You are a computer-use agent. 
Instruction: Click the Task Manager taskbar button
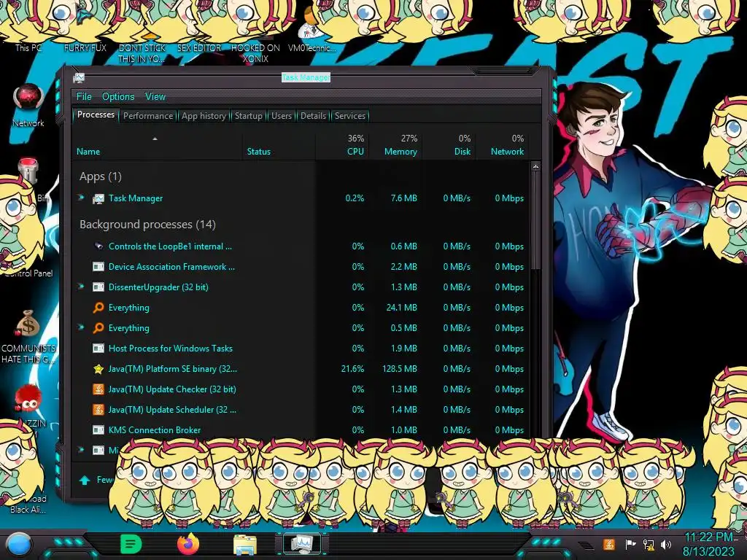[x=302, y=544]
